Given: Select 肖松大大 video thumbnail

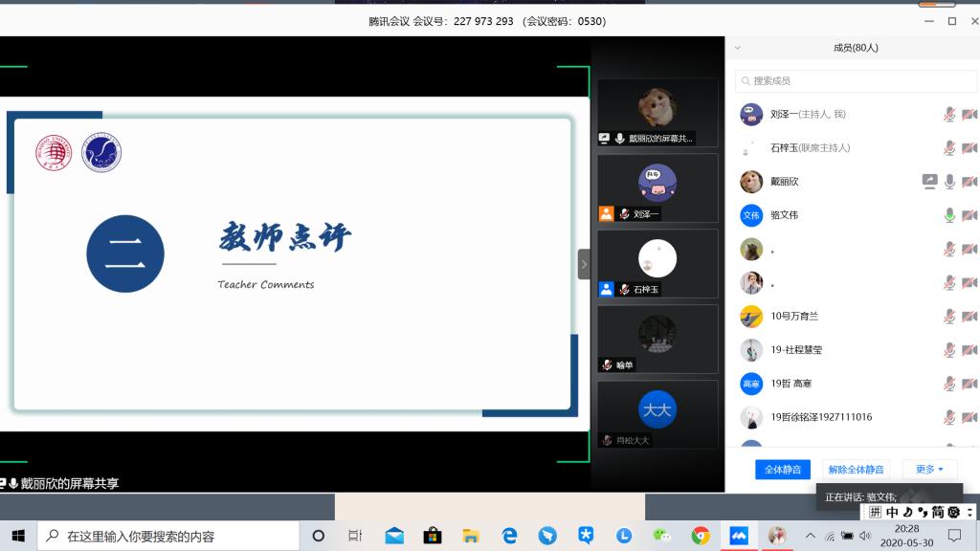Looking at the screenshot, I should (x=657, y=414).
